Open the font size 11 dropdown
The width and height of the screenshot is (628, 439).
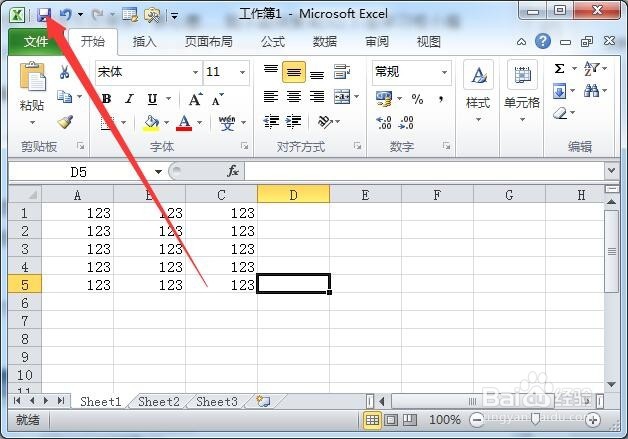point(242,72)
